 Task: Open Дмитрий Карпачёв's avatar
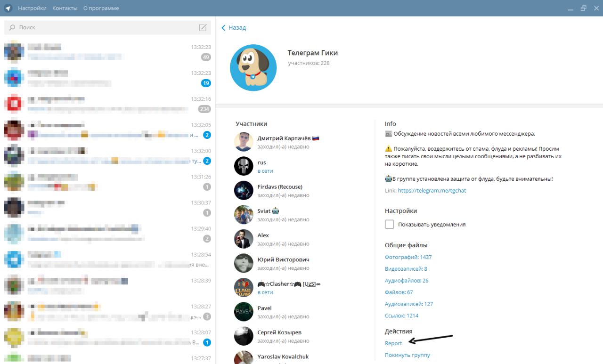[x=244, y=142]
